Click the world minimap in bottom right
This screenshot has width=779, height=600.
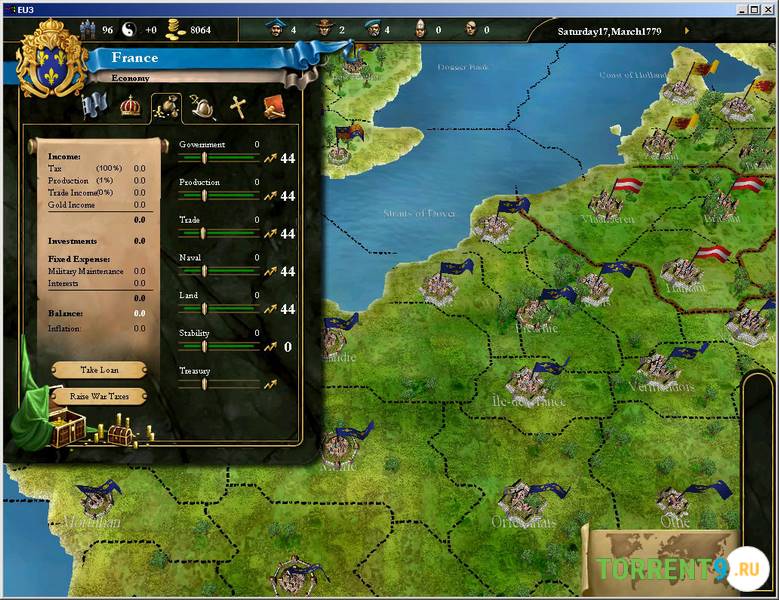point(660,560)
